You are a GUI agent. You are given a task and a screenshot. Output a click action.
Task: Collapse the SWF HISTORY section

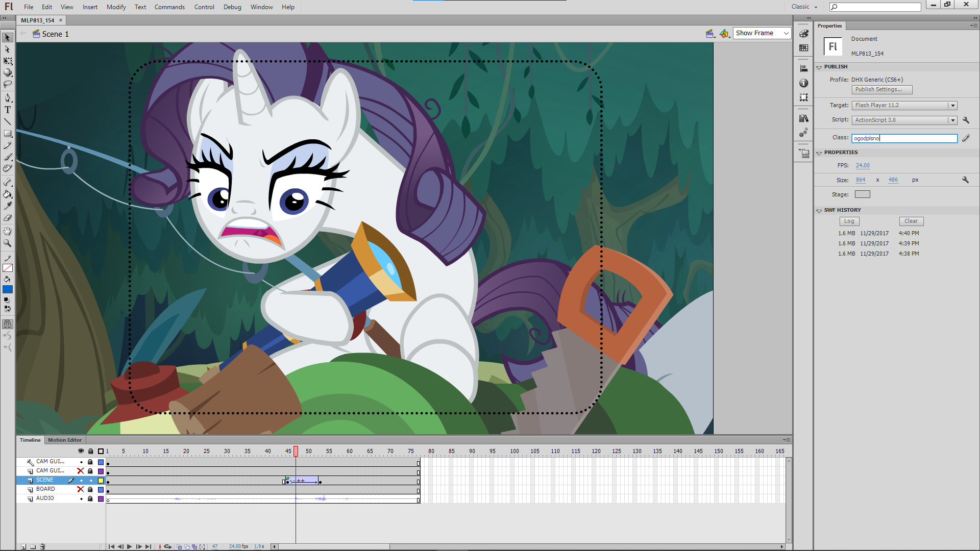pyautogui.click(x=819, y=210)
